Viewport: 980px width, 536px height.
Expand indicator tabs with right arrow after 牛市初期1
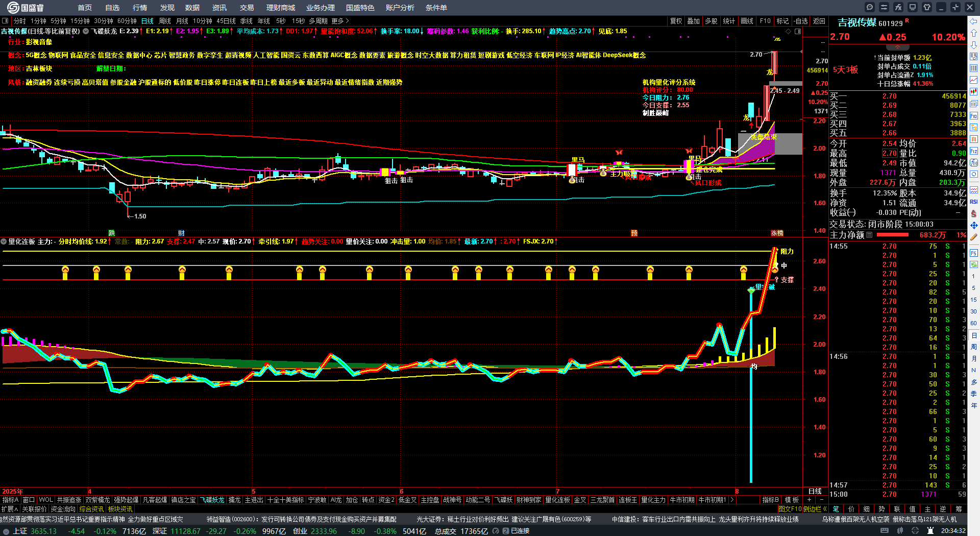pos(732,500)
